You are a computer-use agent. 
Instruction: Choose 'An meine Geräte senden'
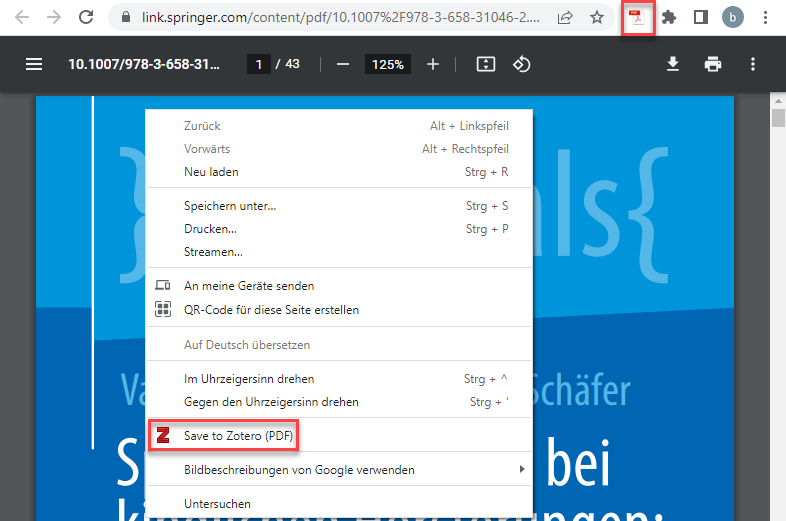tap(339, 286)
